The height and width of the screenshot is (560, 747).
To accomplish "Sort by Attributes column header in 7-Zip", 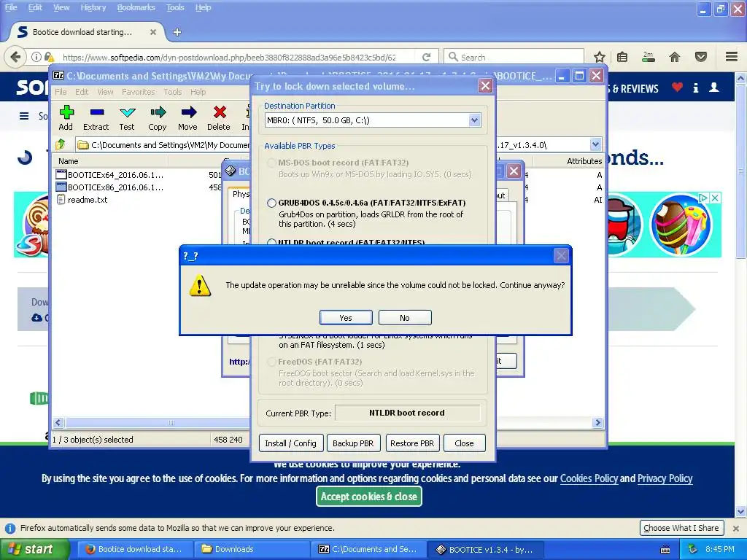I will tap(584, 161).
